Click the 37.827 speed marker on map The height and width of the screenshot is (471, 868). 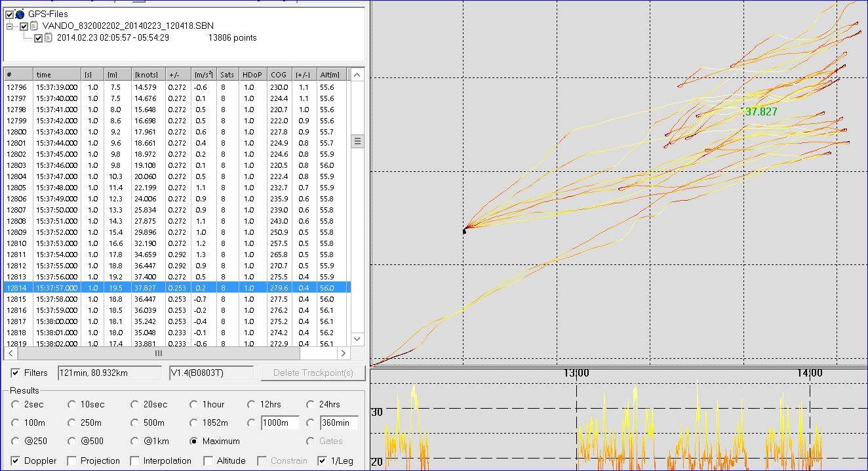pos(760,112)
